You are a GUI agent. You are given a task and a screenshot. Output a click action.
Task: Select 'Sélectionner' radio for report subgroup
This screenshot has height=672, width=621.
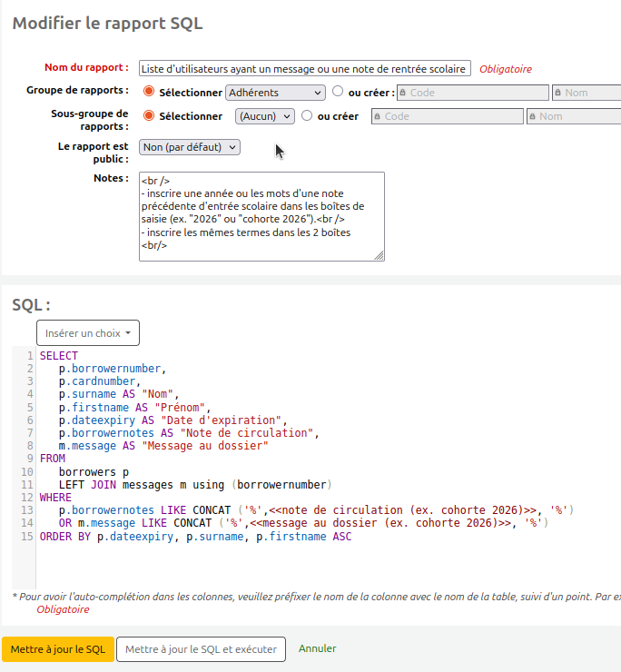(149, 115)
